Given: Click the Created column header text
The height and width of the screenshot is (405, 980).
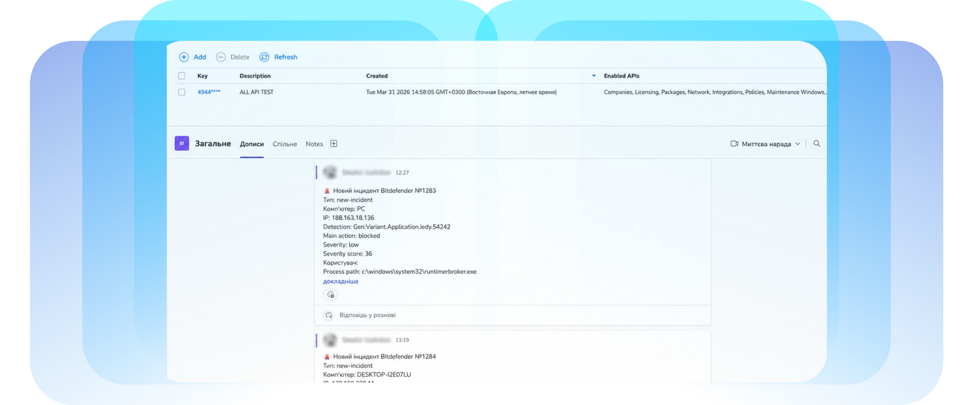Looking at the screenshot, I should tap(377, 76).
